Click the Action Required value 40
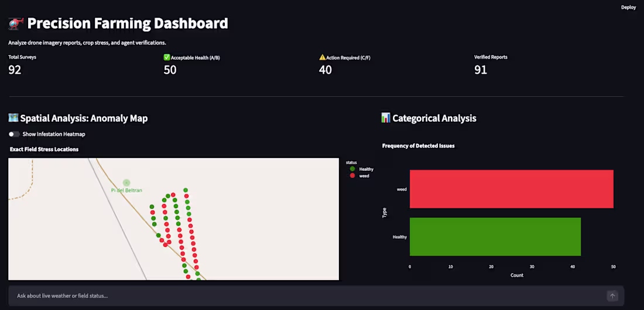This screenshot has width=644, height=310. pos(326,70)
